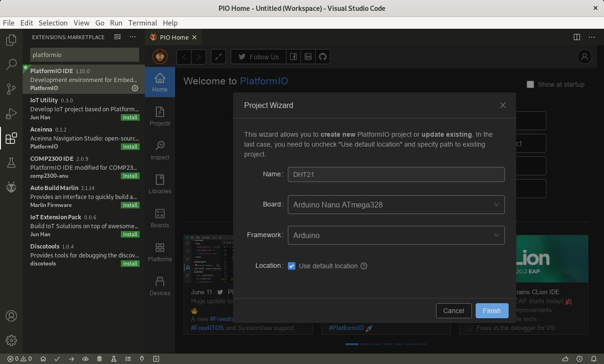The height and width of the screenshot is (364, 604).
Task: Install the Auto Build Marlin extension
Action: click(130, 205)
